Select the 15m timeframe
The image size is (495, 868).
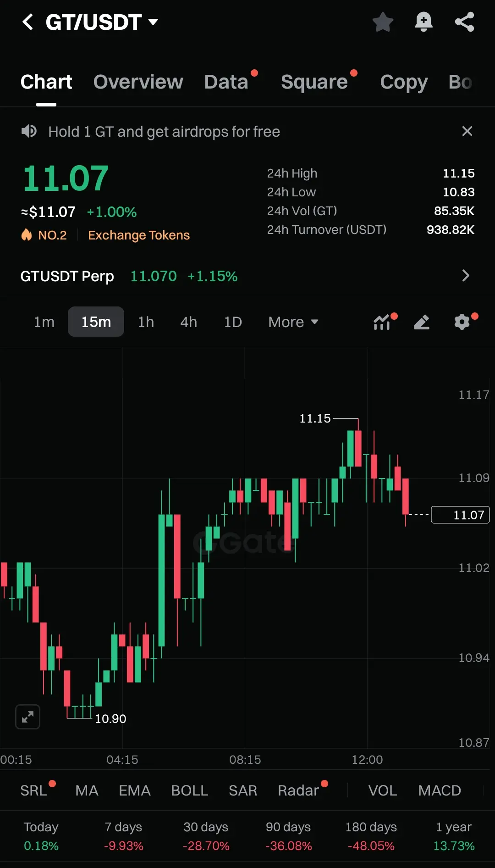click(96, 322)
